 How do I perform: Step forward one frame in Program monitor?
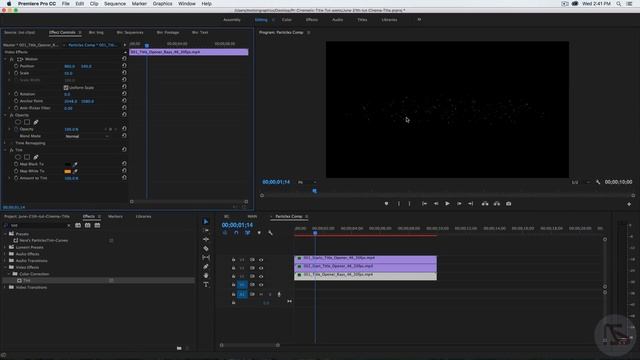point(459,204)
